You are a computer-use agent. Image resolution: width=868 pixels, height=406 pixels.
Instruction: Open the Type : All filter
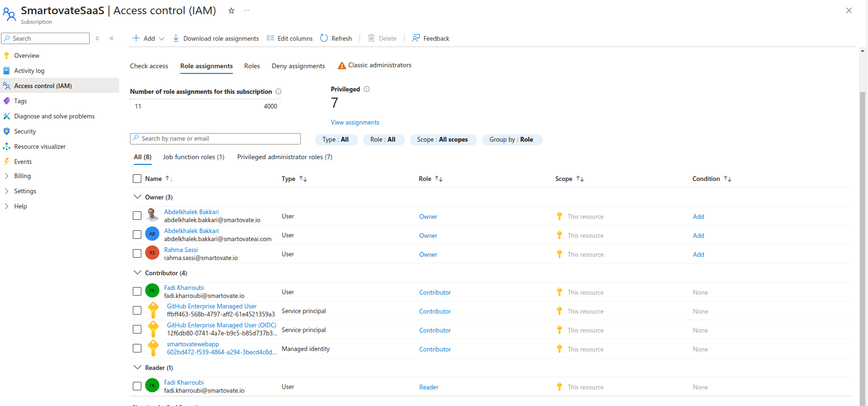(x=336, y=139)
